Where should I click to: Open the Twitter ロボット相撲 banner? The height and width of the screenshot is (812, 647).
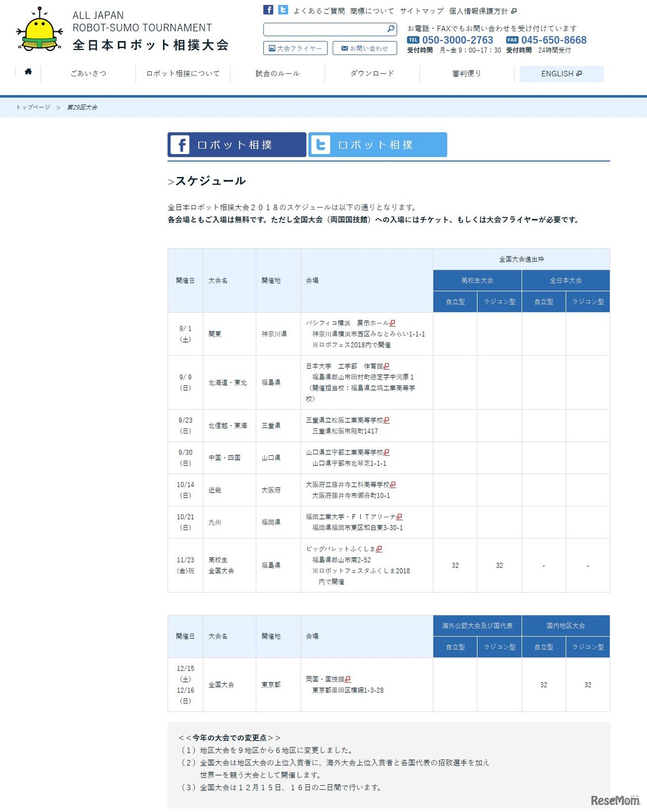[x=378, y=145]
